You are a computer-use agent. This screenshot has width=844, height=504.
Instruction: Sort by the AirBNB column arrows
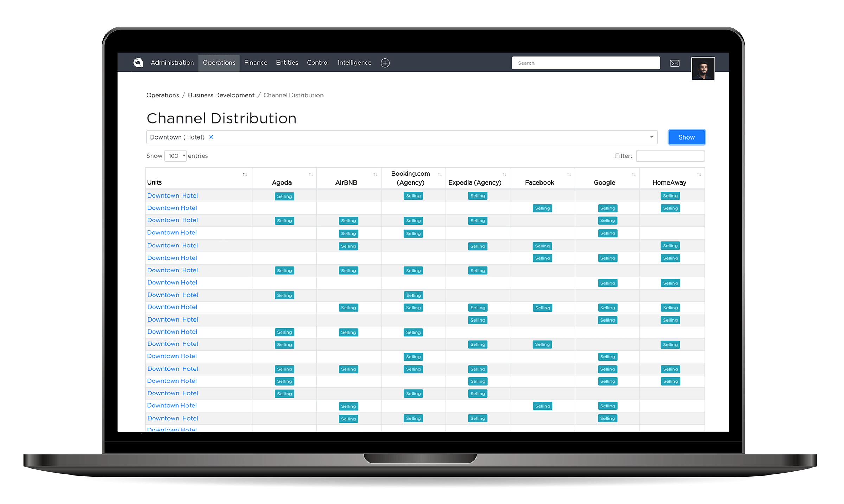(x=375, y=175)
